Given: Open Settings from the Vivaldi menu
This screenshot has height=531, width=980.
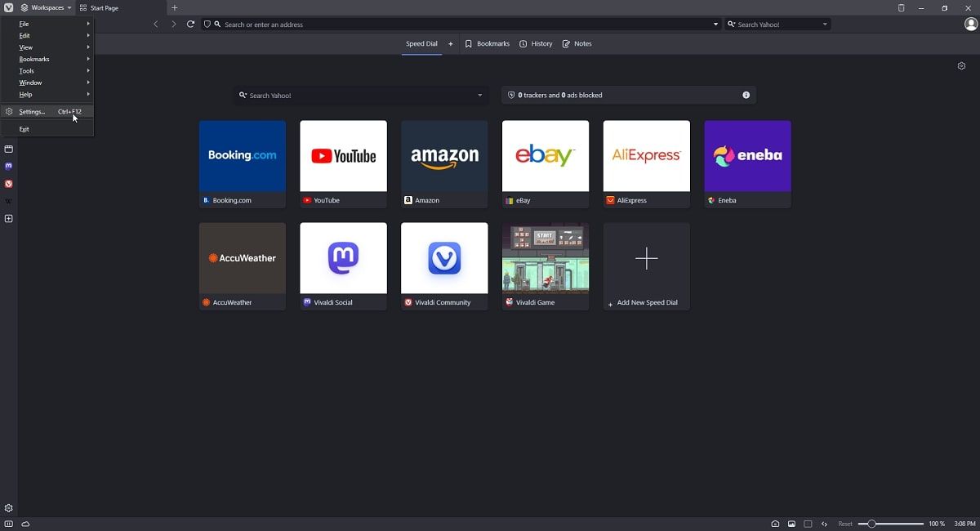Looking at the screenshot, I should point(47,111).
